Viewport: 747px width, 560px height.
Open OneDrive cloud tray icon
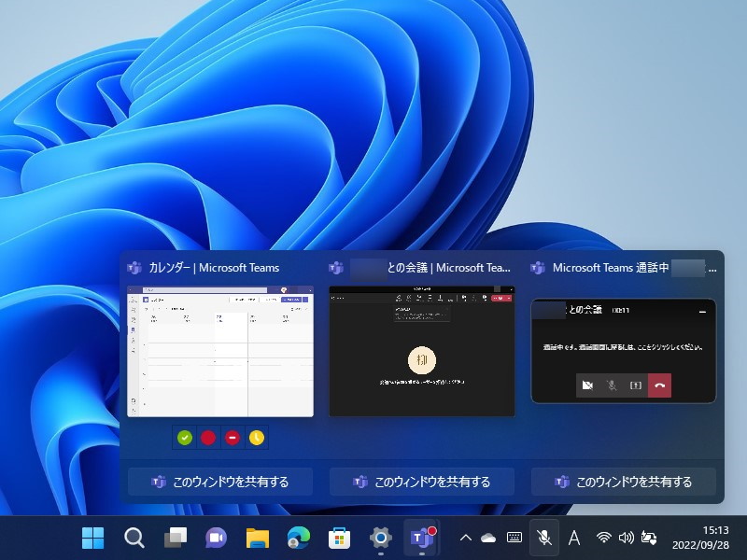pos(488,539)
